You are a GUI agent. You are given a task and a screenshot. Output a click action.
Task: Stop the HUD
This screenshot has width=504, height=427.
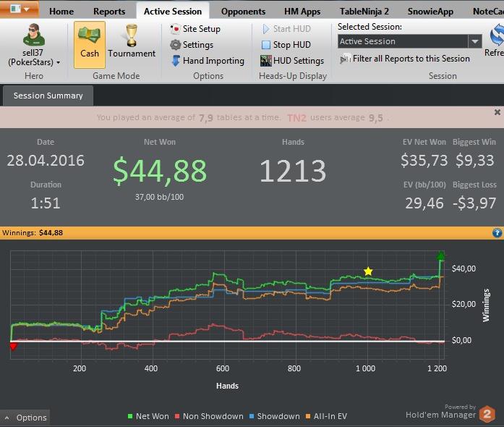pos(286,45)
